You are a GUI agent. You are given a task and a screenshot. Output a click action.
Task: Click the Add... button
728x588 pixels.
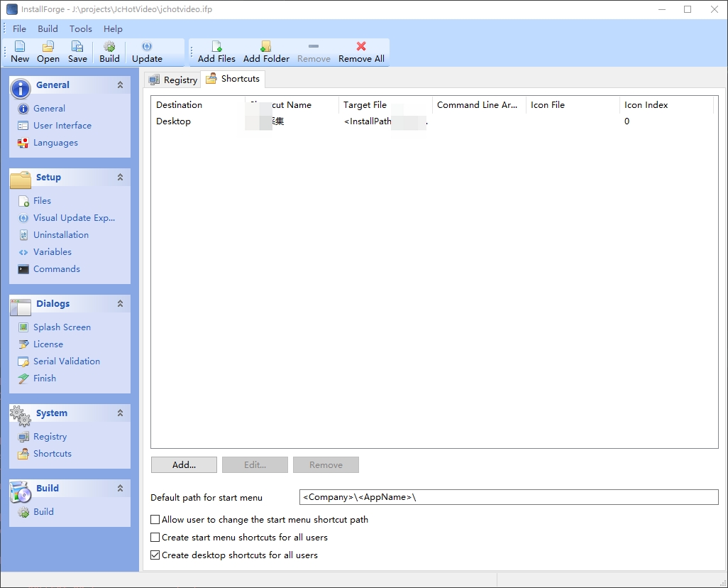click(x=184, y=465)
